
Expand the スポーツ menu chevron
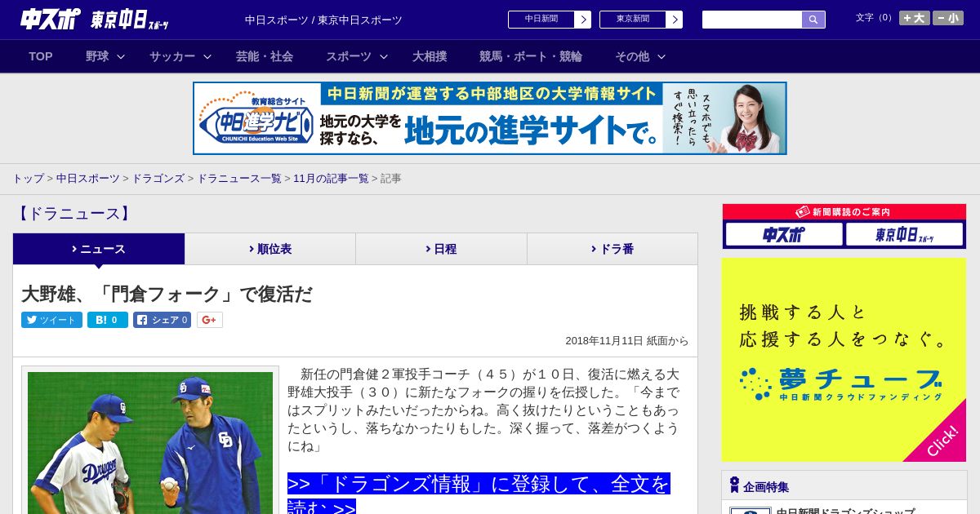[x=384, y=56]
